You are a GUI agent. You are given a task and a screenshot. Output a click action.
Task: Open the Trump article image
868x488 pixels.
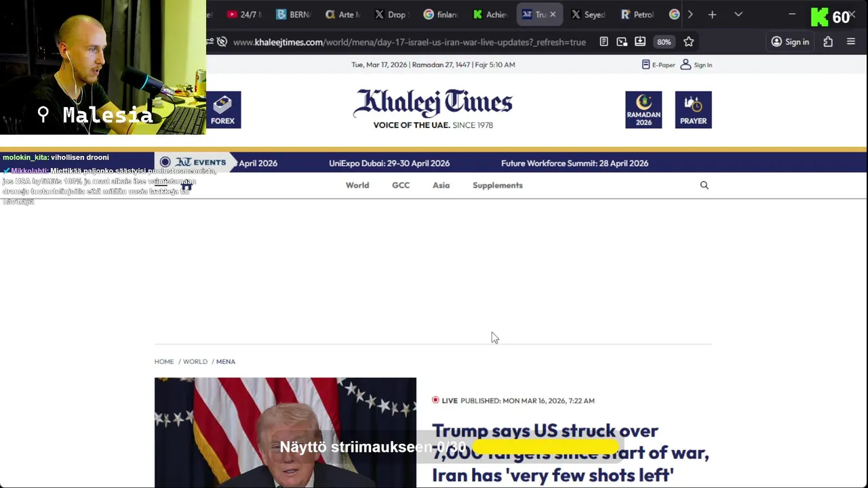(x=285, y=432)
